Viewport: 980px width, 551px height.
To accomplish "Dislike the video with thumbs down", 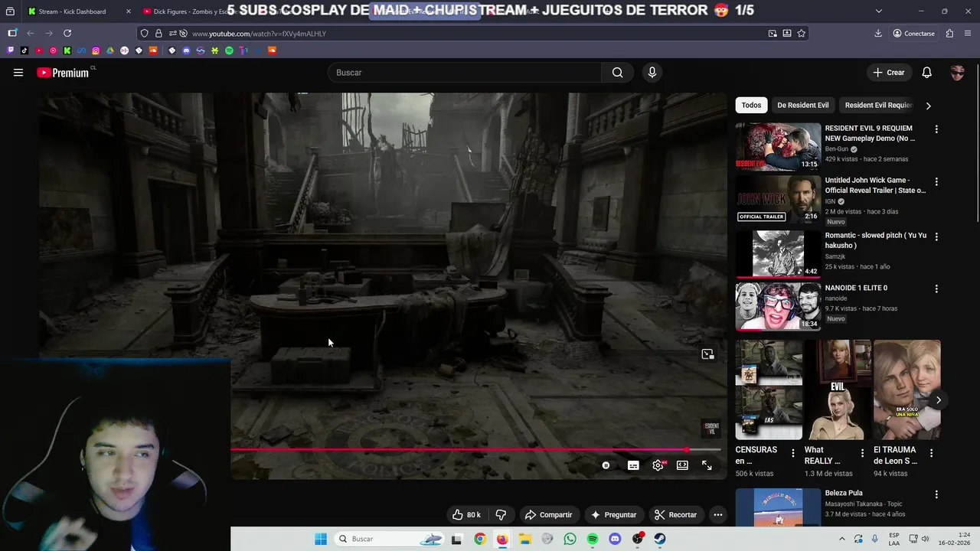I will pyautogui.click(x=501, y=515).
